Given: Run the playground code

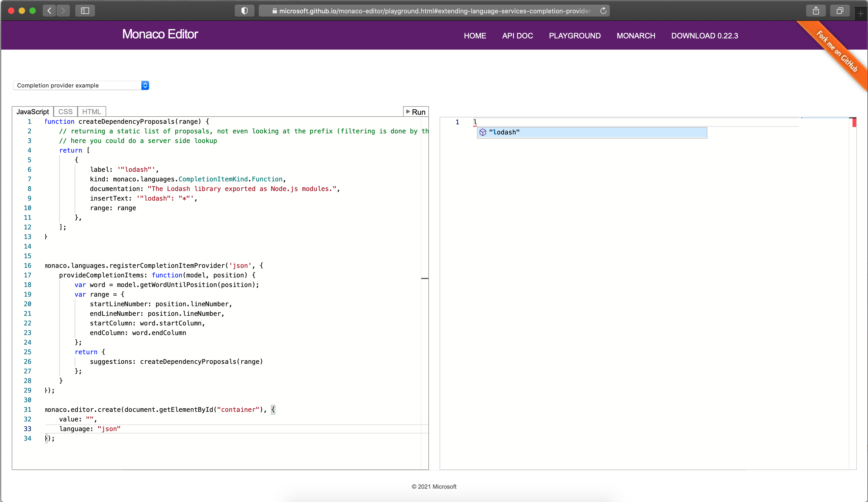Looking at the screenshot, I should click(x=416, y=112).
